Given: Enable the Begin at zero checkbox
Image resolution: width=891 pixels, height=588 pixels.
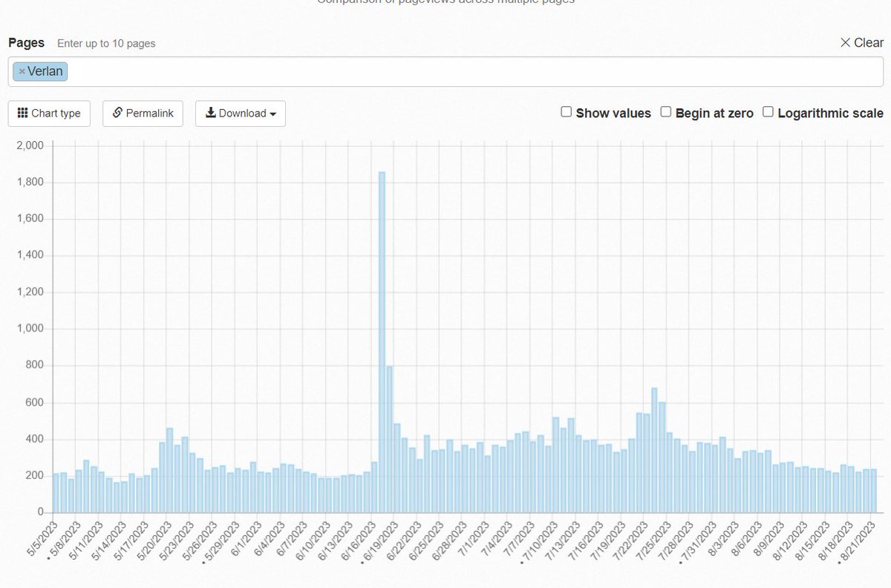Looking at the screenshot, I should [666, 112].
